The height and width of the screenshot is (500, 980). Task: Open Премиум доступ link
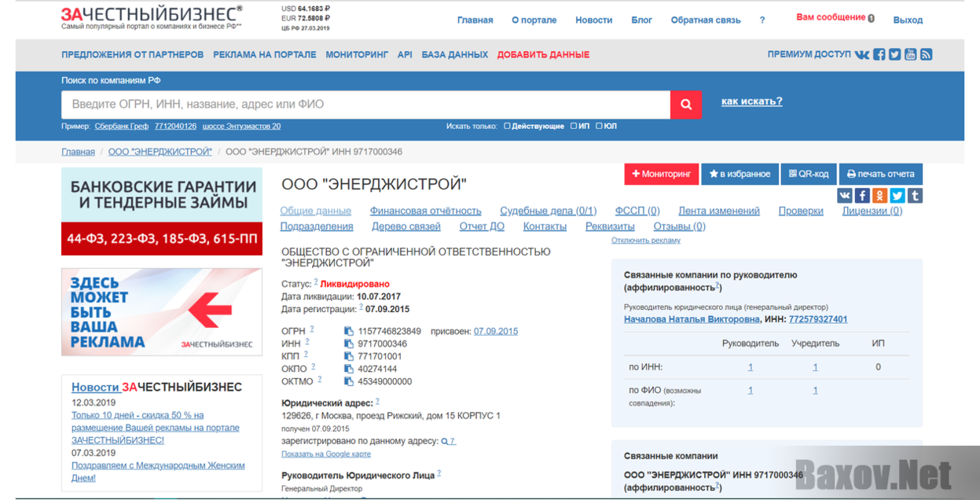click(x=809, y=54)
